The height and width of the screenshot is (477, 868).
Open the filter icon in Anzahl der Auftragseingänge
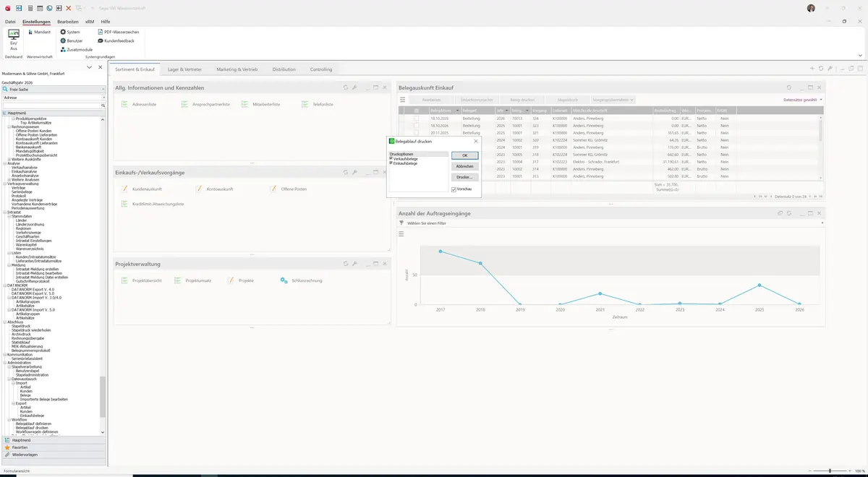coord(401,223)
